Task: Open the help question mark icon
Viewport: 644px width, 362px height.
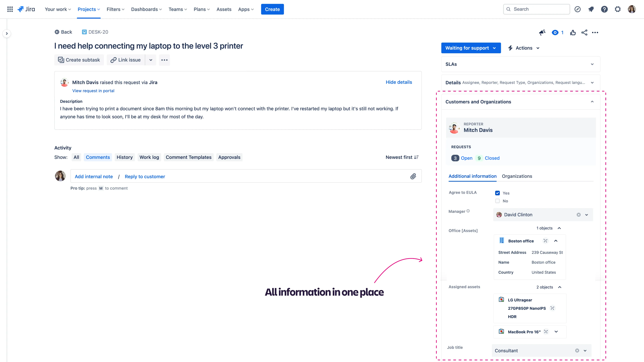Action: [604, 9]
